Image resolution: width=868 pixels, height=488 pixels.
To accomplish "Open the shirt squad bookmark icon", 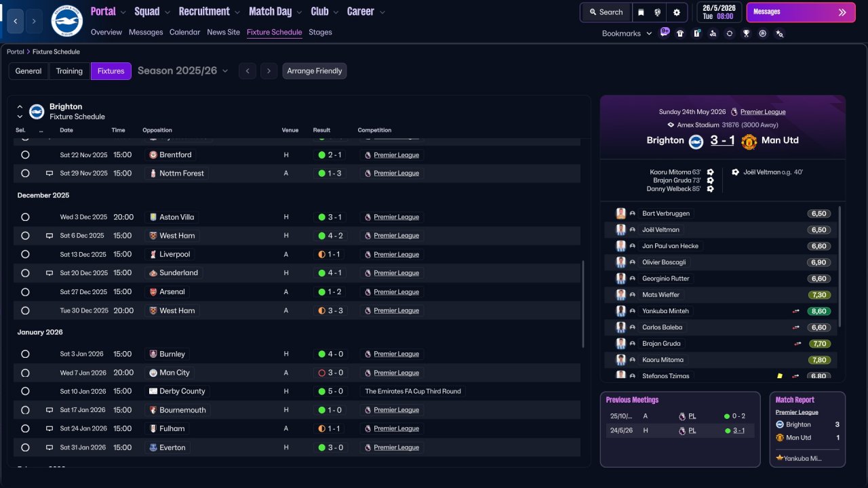I will pos(680,33).
